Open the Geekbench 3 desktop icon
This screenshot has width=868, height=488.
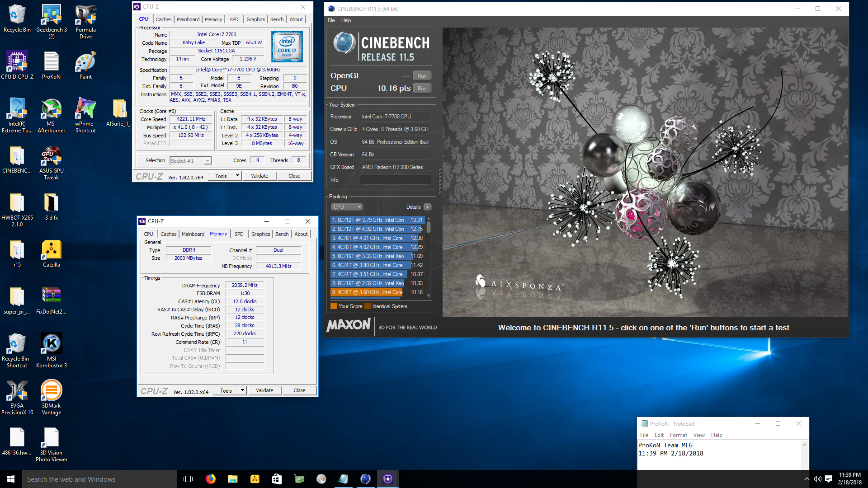coord(51,21)
